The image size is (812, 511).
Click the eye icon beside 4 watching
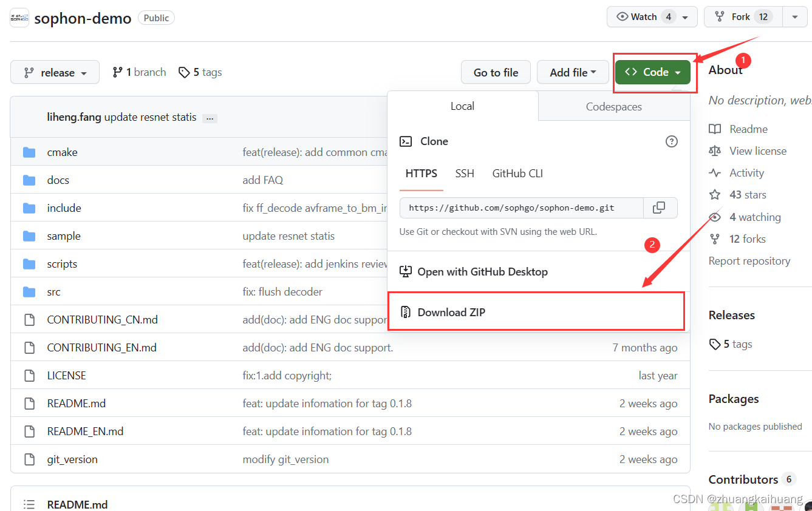point(715,217)
